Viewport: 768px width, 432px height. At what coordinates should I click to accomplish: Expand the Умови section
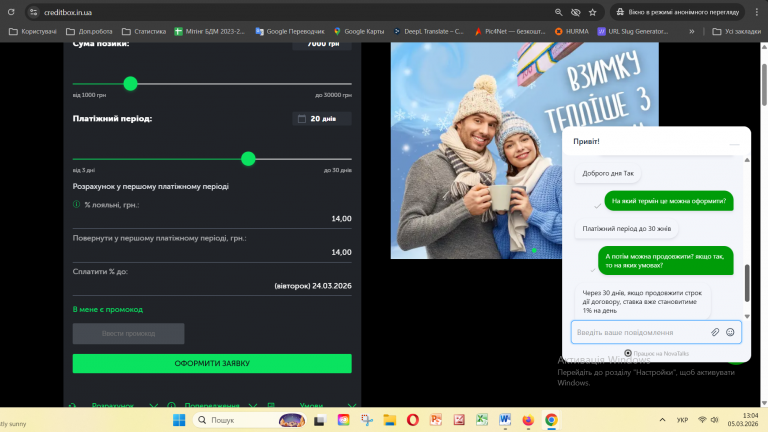point(312,406)
